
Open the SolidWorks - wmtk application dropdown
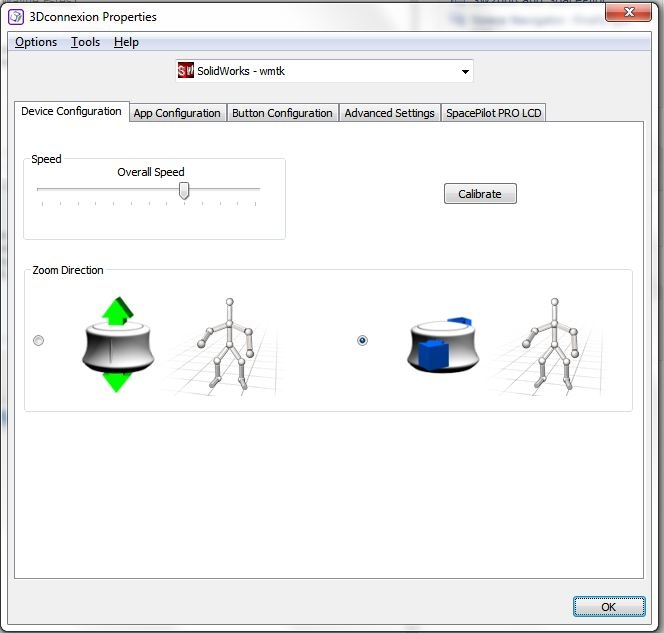(x=324, y=71)
